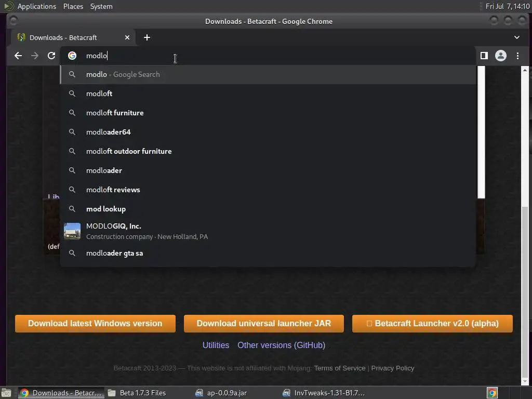Click the Chrome icon in bottom-right tray
The height and width of the screenshot is (399, 532).
[493, 393]
